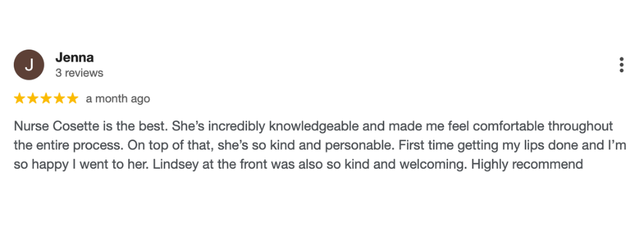Click the "3 reviews" count text

(x=79, y=73)
